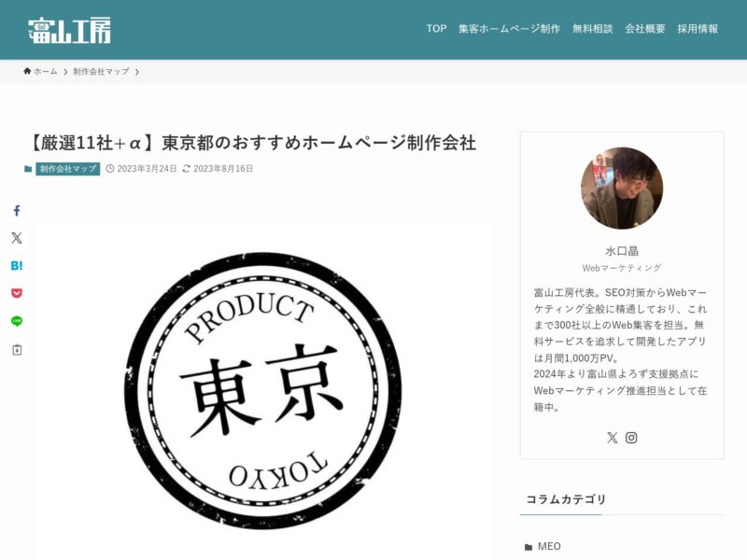Open the MEO column category
747x560 pixels.
point(549,546)
